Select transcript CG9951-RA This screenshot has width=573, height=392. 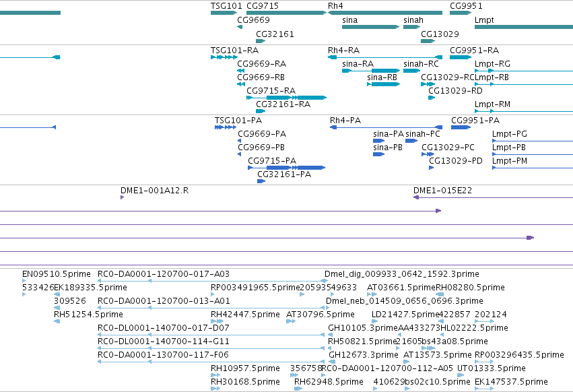(x=461, y=57)
